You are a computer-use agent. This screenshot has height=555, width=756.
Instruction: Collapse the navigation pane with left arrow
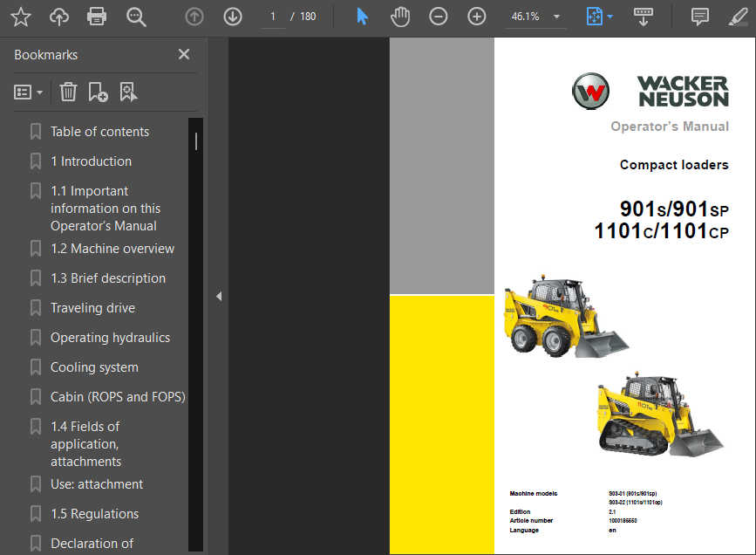[x=219, y=297]
